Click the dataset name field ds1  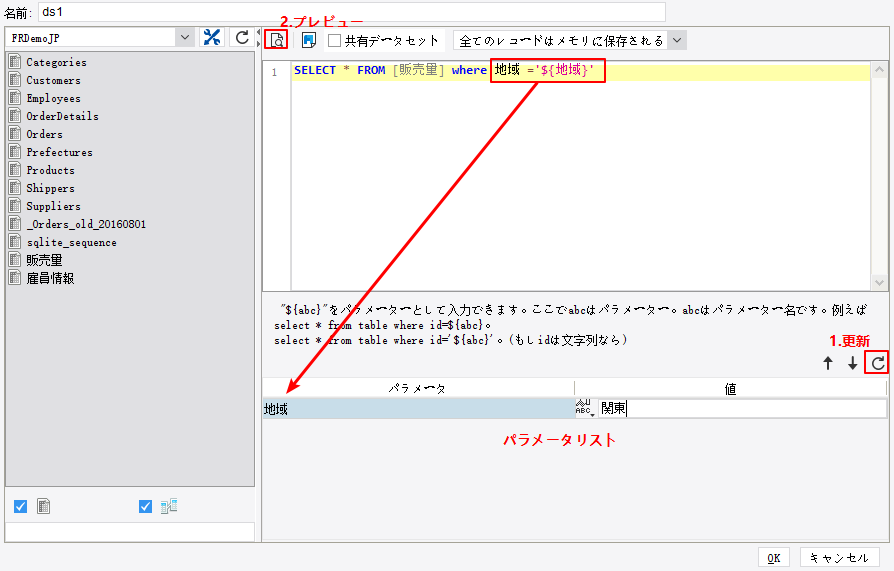[x=350, y=12]
